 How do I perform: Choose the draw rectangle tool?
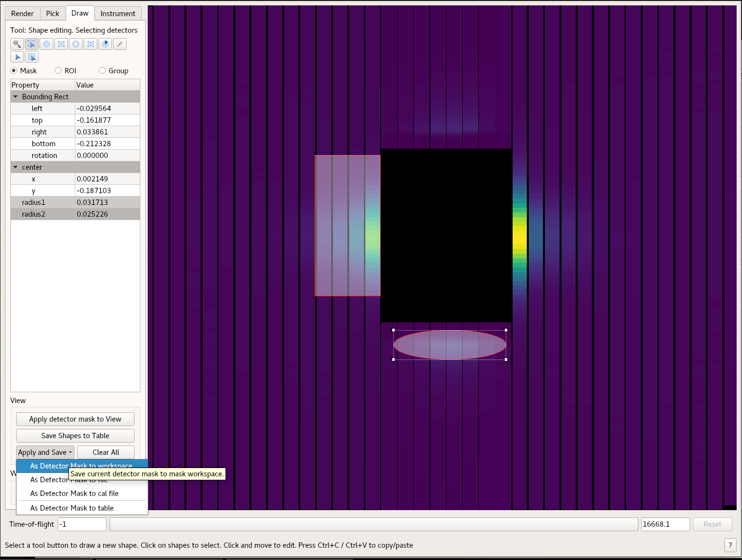click(61, 44)
